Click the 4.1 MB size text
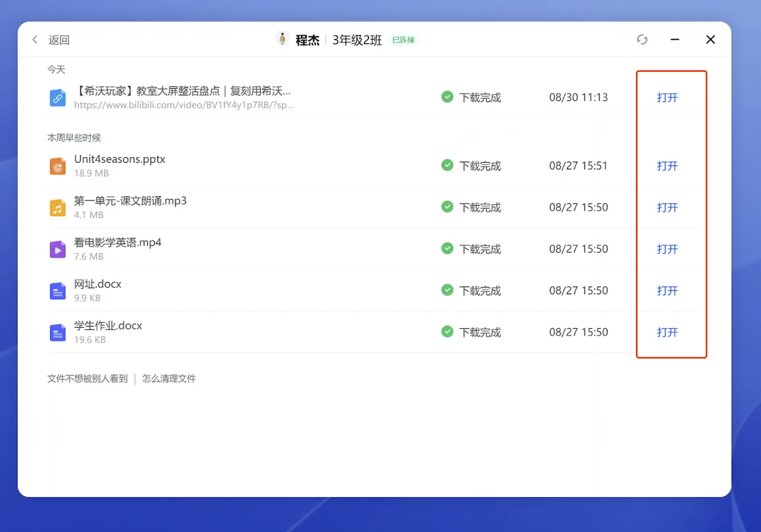 point(89,215)
